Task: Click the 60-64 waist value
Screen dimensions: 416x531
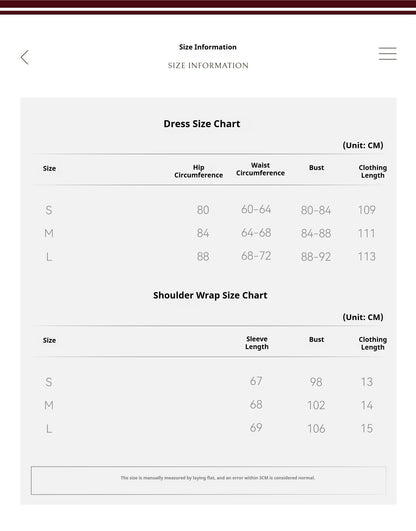Action: pos(256,210)
